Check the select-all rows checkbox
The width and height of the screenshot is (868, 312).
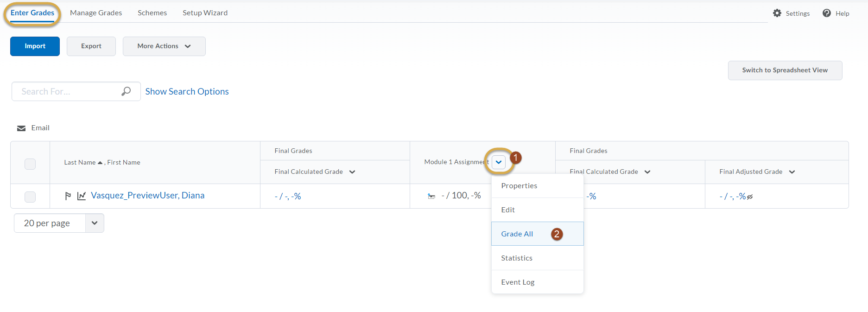click(30, 164)
